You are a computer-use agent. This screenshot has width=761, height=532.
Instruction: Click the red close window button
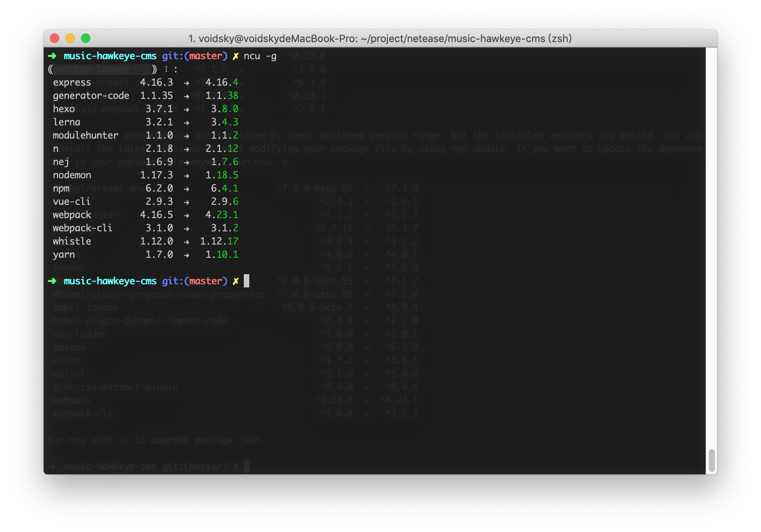(55, 38)
